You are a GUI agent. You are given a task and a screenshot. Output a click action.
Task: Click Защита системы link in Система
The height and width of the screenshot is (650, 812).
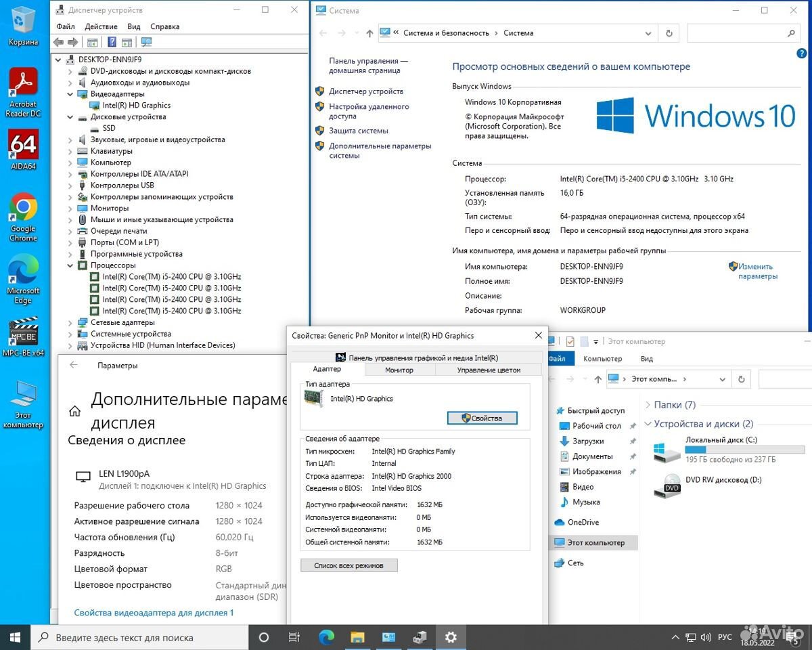click(359, 131)
